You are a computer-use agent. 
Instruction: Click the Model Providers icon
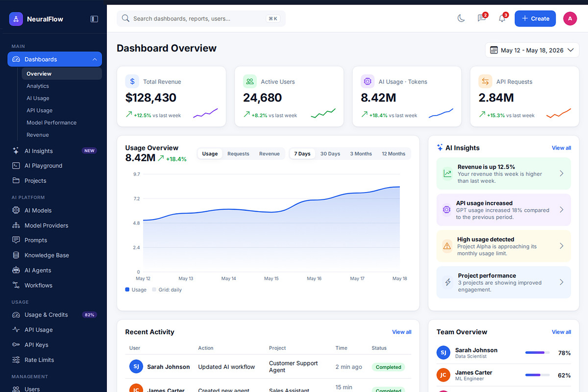[x=16, y=225]
